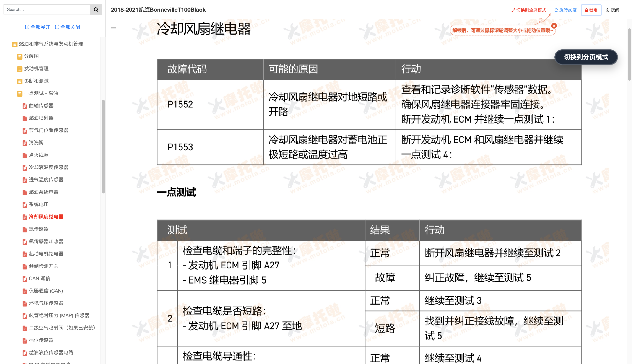Open the 分解图 folder
Viewport: 632px width, 364px height.
coord(28,56)
